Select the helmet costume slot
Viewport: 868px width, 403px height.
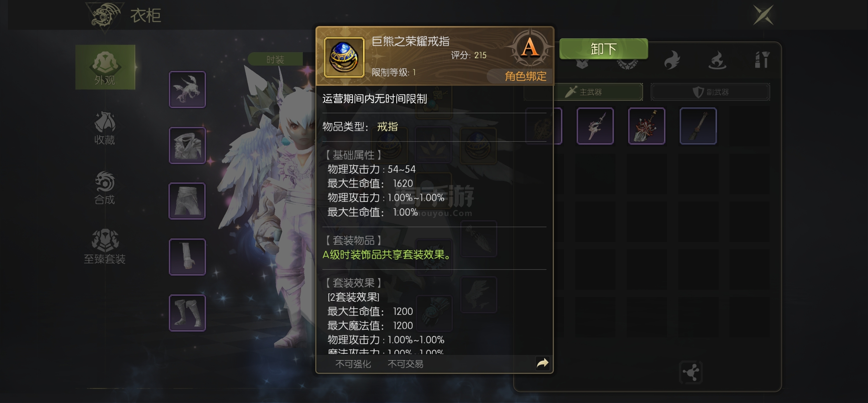[187, 89]
